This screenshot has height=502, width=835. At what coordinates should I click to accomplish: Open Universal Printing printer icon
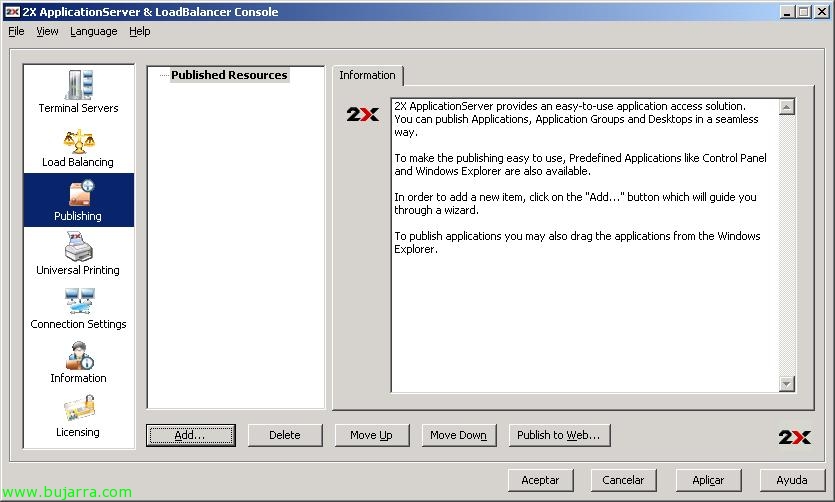tap(79, 246)
